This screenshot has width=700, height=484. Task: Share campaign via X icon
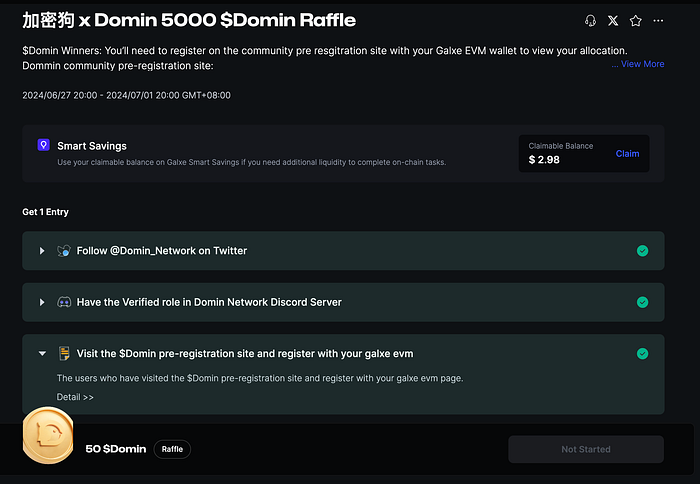coord(613,21)
